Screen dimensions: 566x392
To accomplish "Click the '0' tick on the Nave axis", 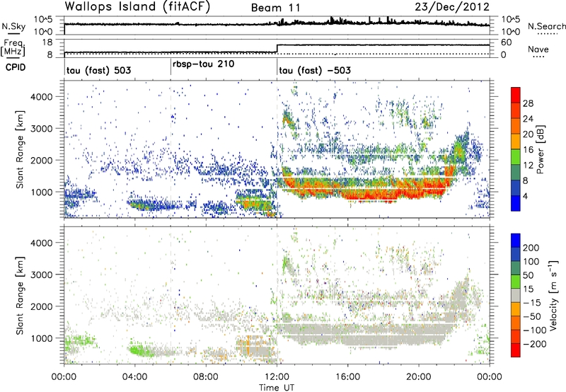I will tap(504, 55).
